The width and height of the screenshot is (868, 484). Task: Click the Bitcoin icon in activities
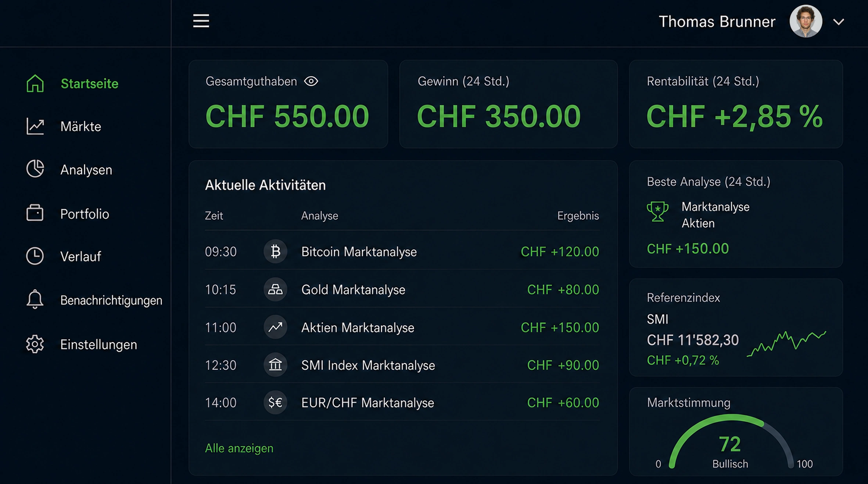coord(275,252)
